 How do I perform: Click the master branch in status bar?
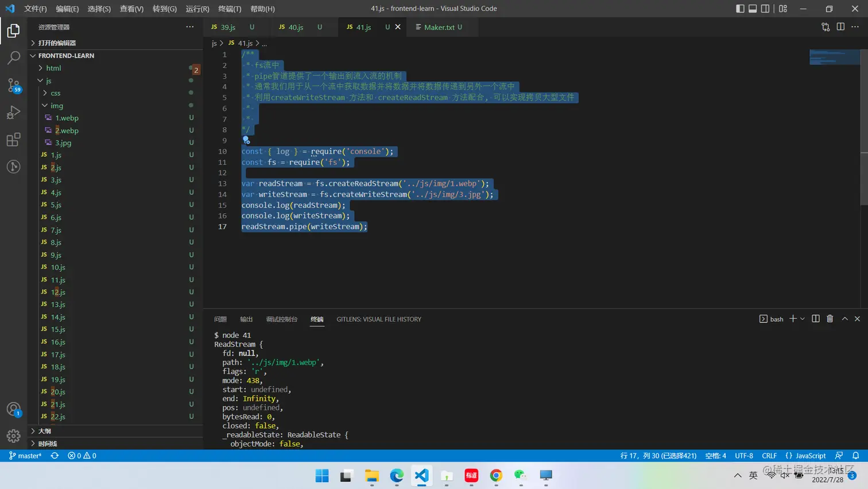click(25, 456)
